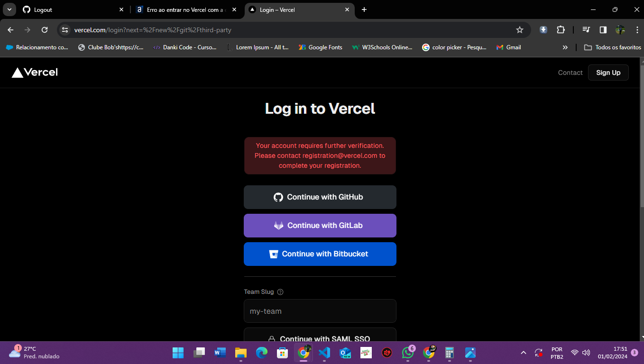Select the Login – Vercel tab

coord(300,9)
